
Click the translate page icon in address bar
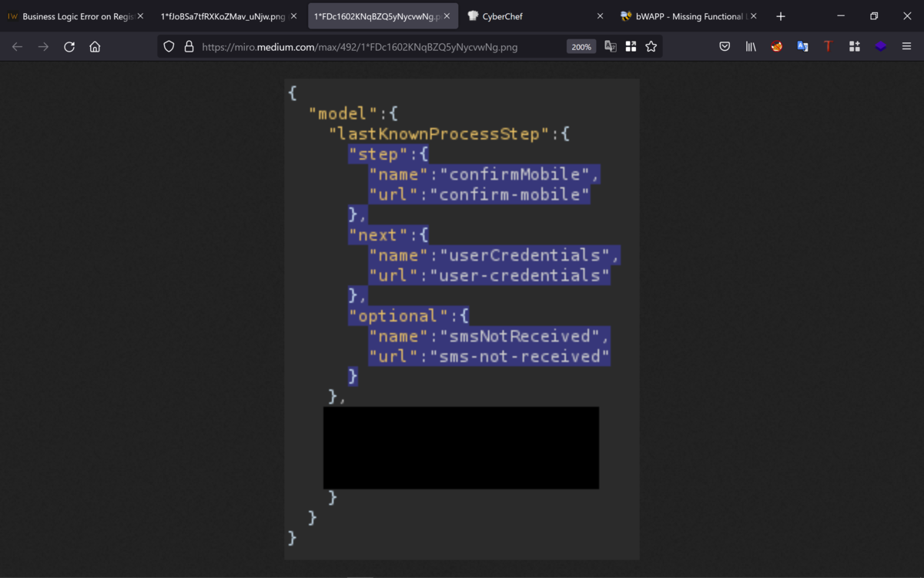coord(611,47)
